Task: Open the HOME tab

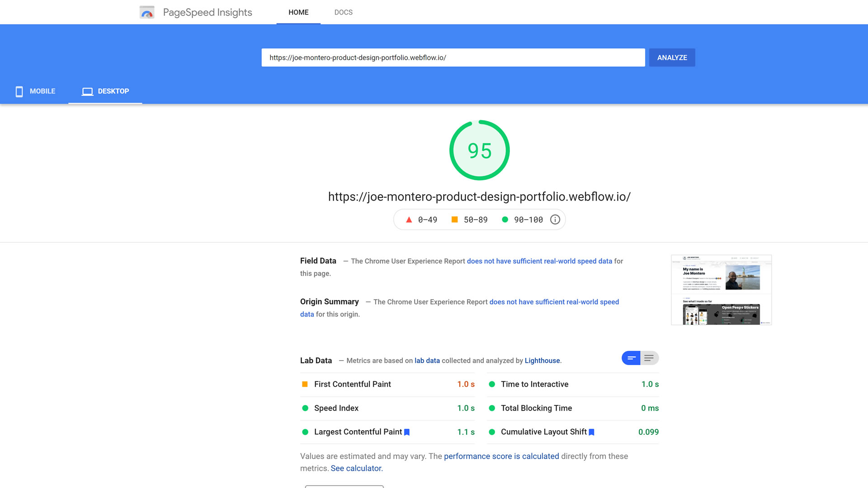Action: [298, 12]
